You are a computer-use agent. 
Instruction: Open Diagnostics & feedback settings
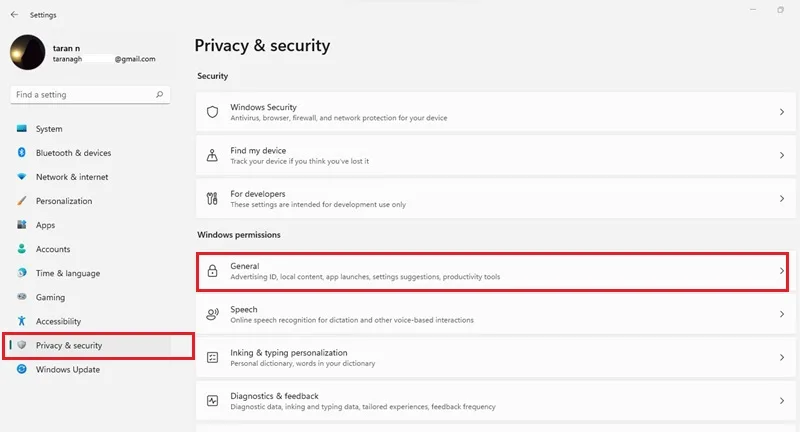495,401
